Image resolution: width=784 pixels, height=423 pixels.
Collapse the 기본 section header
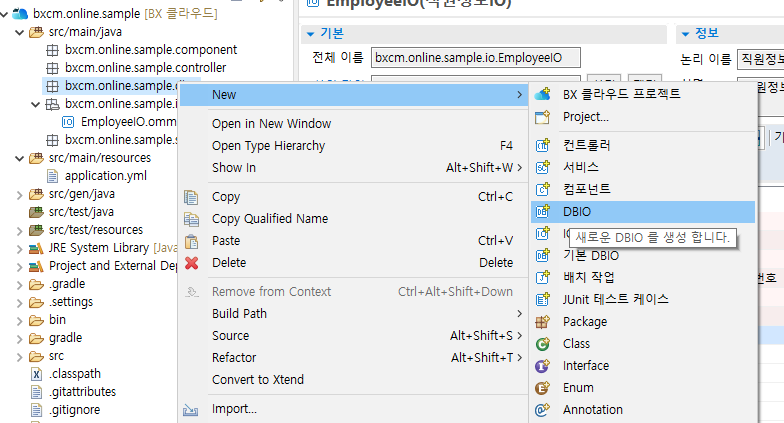point(311,34)
